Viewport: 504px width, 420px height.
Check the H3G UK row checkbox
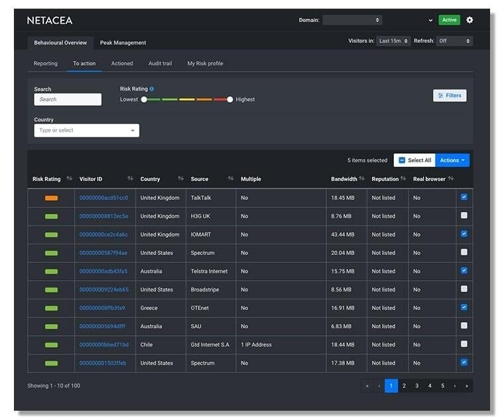[x=464, y=215]
